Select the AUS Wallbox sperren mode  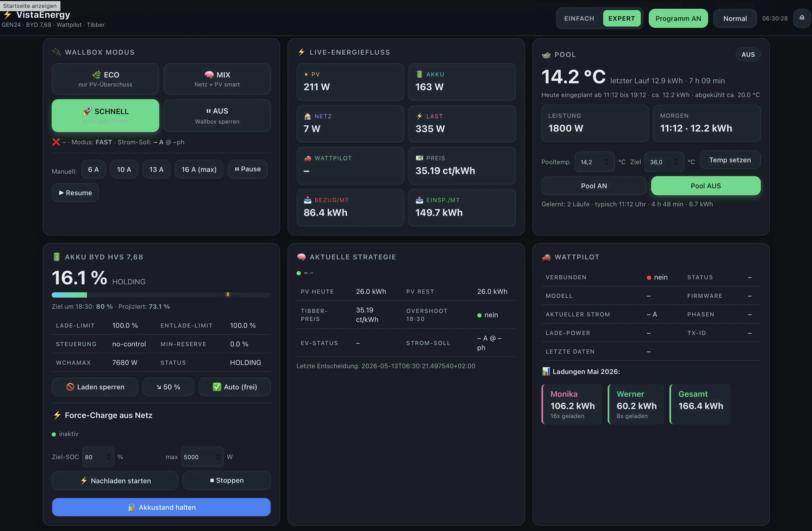[217, 115]
